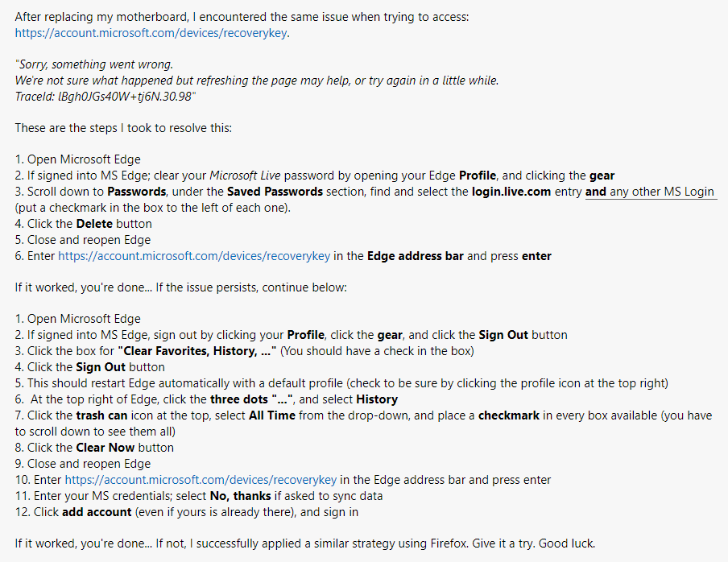Screen dimensions: 728x562
Task: Click the bold "Edge address bar" text
Action: point(416,256)
